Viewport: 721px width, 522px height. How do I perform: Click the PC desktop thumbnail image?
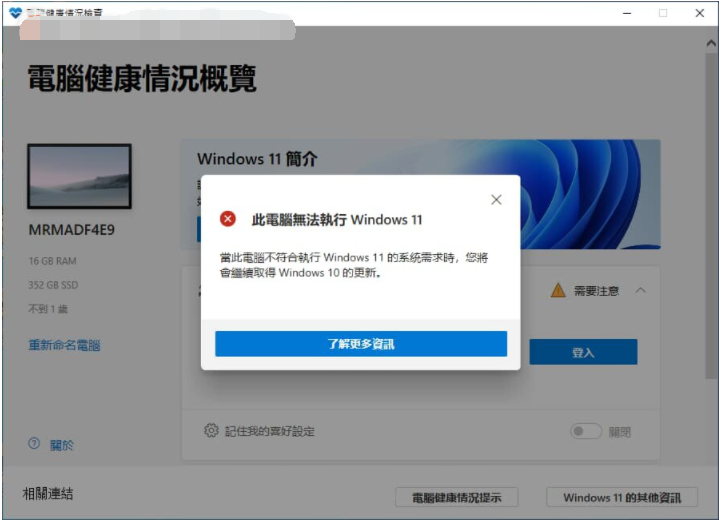coord(79,177)
